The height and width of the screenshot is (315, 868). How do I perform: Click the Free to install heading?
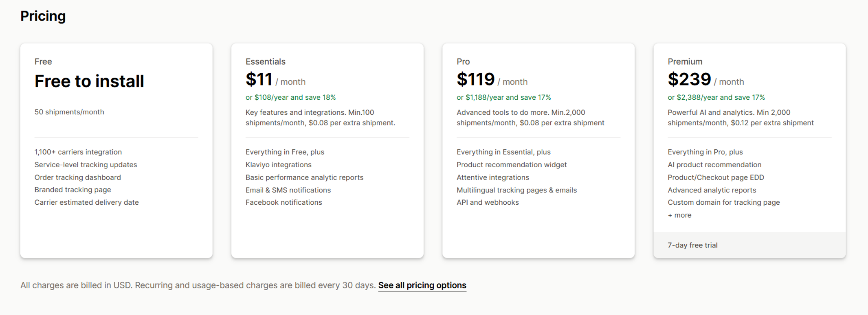[89, 81]
